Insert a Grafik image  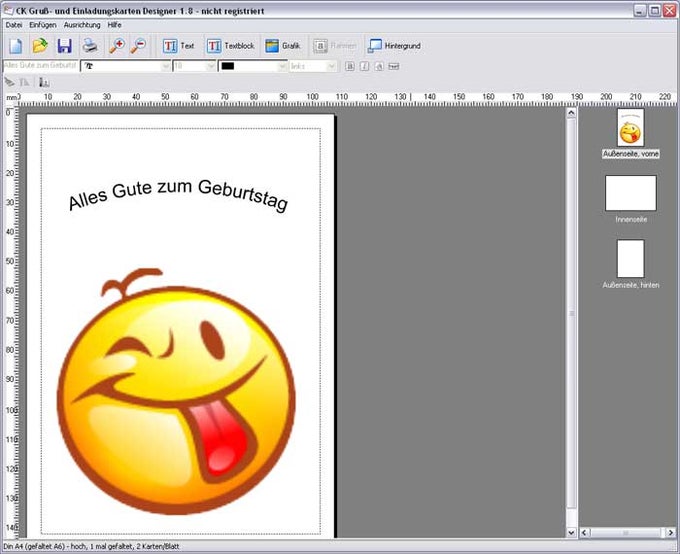click(x=283, y=46)
